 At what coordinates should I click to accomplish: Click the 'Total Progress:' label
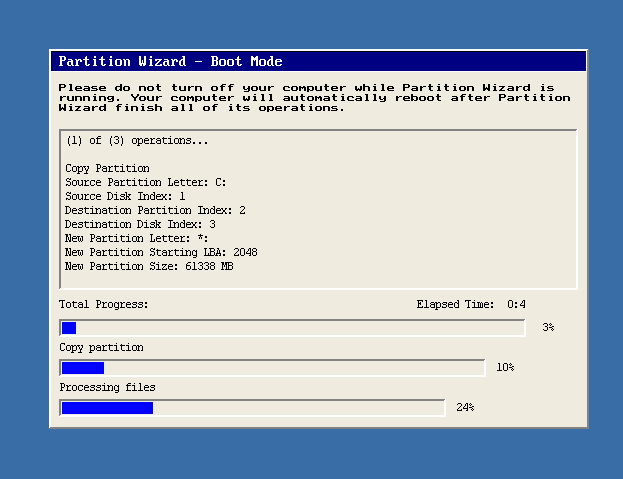coord(103,305)
